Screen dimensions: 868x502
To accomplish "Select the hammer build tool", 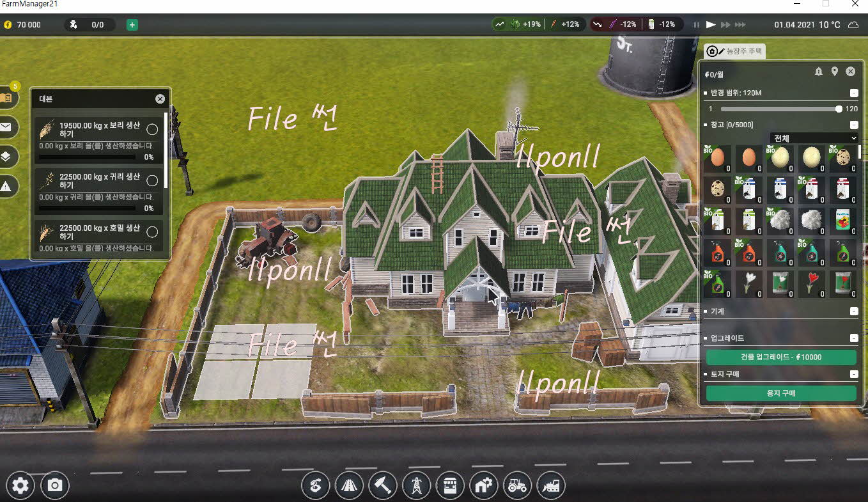I will [x=383, y=486].
